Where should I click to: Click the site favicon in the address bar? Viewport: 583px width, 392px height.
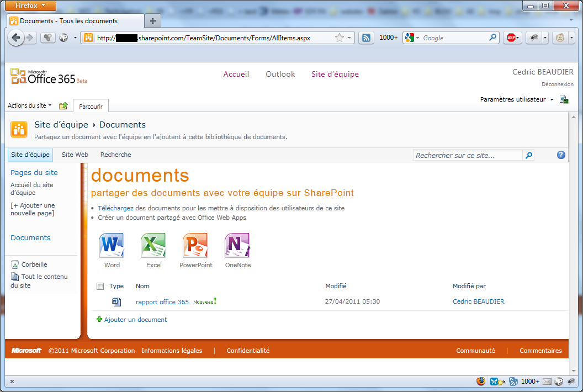coord(88,38)
